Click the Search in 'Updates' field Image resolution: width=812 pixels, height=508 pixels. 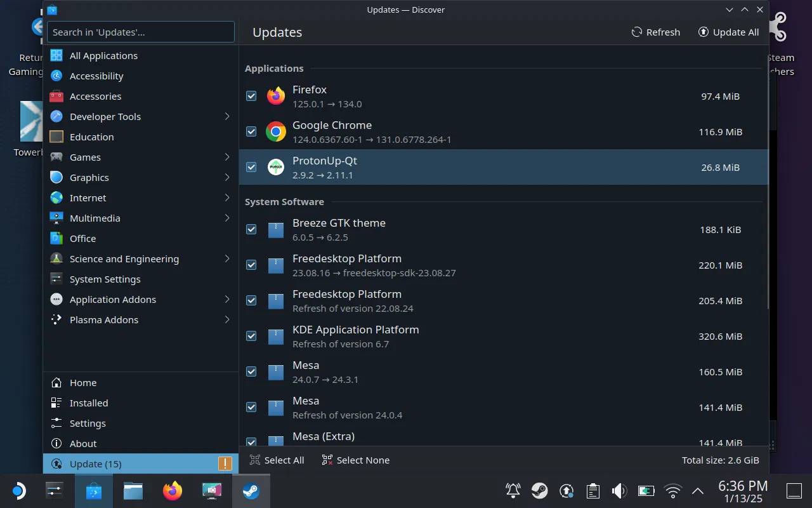coord(141,32)
